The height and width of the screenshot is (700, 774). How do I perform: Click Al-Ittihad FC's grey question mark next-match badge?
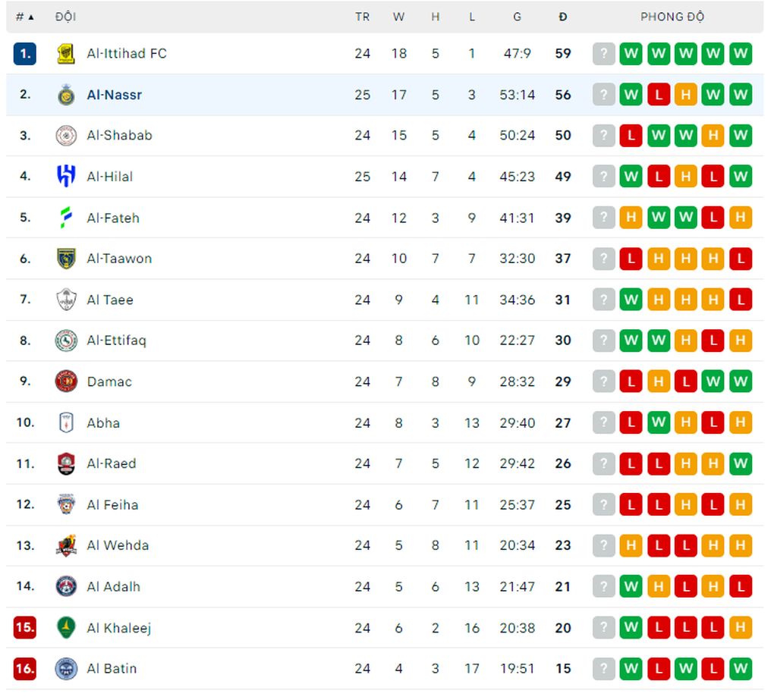604,53
